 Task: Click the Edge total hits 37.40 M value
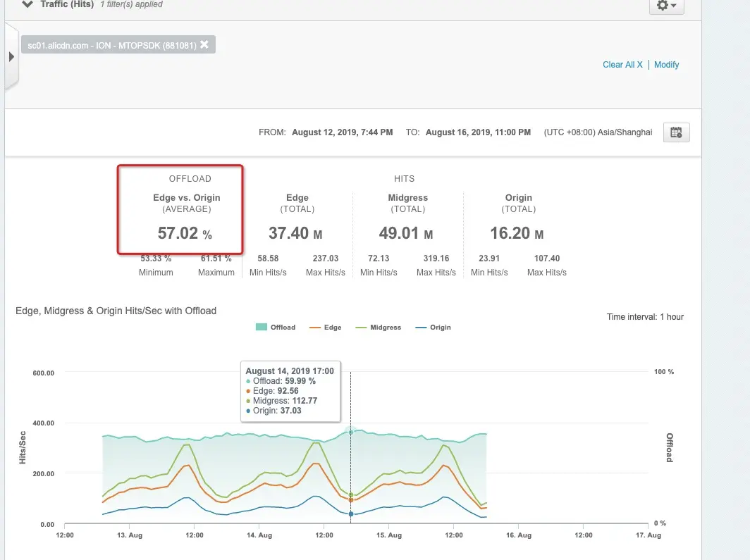295,233
